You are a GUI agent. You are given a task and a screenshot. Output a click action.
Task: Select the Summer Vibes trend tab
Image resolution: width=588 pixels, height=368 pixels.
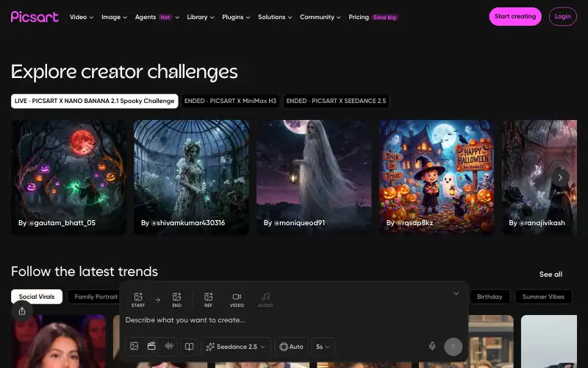coord(543,297)
